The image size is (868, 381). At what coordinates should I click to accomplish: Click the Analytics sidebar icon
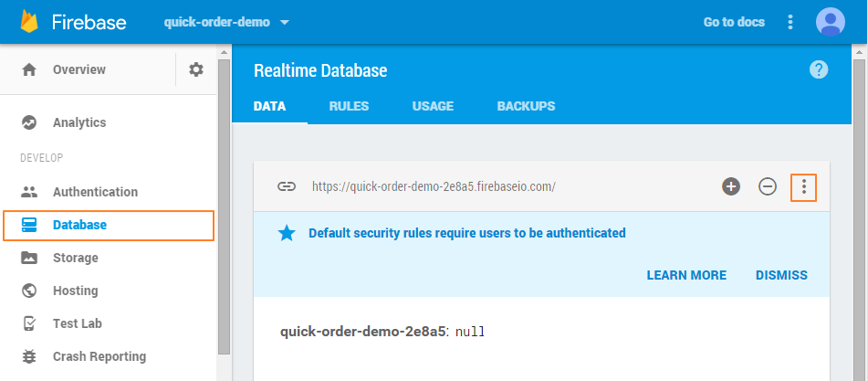[x=29, y=122]
